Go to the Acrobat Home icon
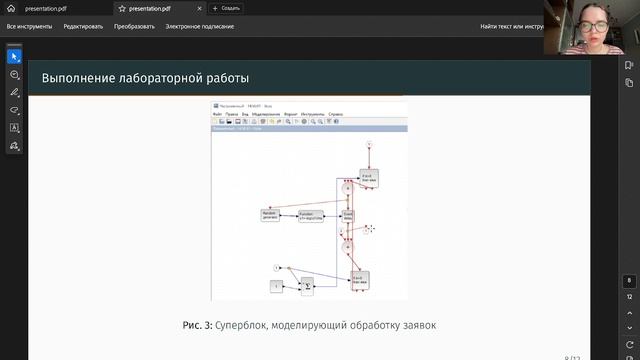This screenshot has width=640, height=360. (x=11, y=8)
